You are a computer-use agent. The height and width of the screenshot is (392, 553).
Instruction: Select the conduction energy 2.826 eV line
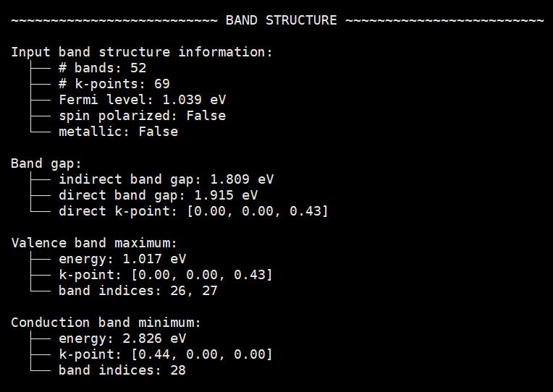point(122,338)
